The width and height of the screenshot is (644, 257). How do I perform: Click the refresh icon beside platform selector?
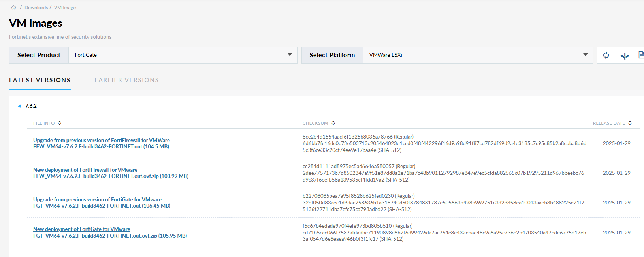click(x=606, y=55)
